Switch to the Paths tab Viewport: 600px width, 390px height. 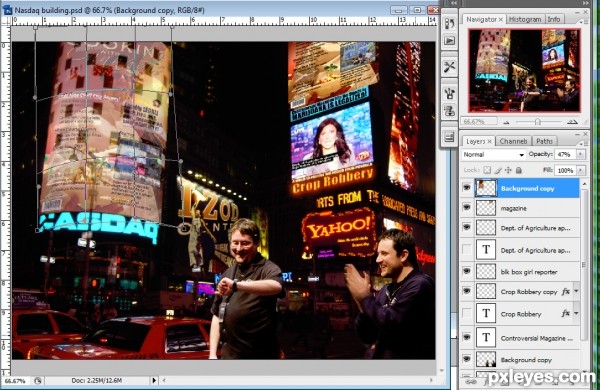point(544,141)
